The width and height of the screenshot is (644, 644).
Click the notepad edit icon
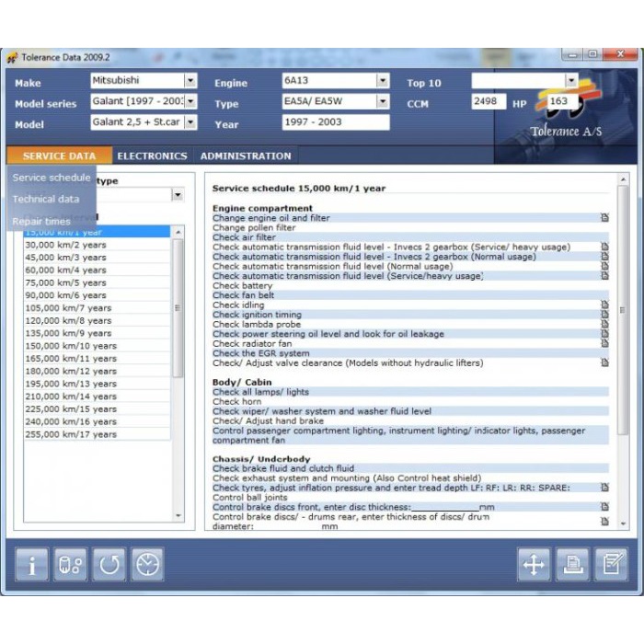611,564
